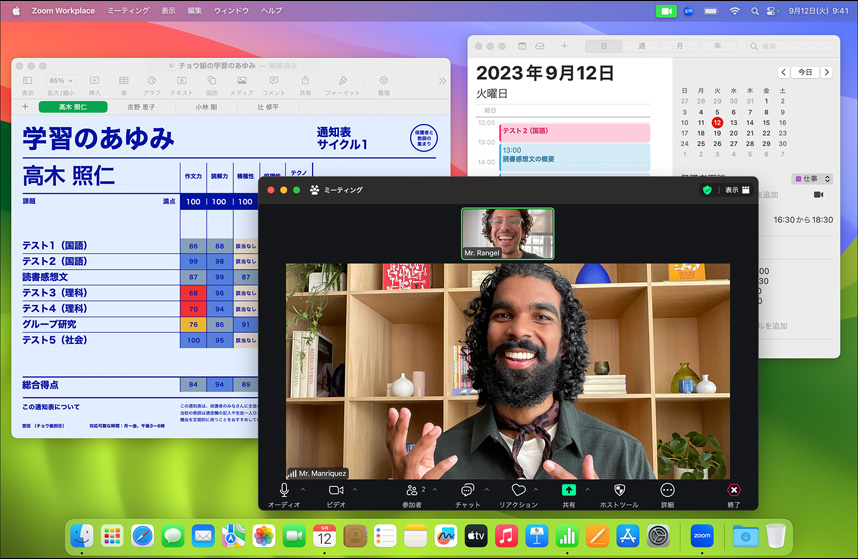
Task: Select 読書感想文 row label in Numbers
Action: 45,277
